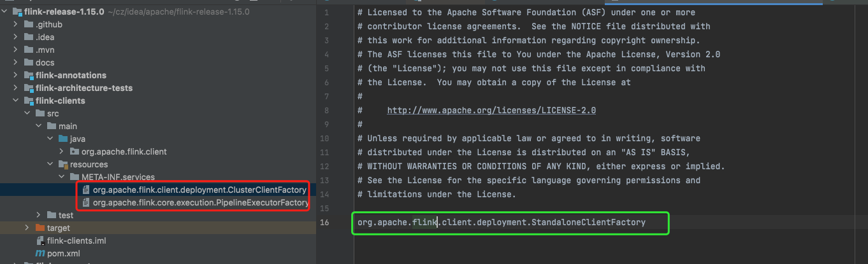The width and height of the screenshot is (868, 264).
Task: Expand the flink-annotations module
Action: 17,75
